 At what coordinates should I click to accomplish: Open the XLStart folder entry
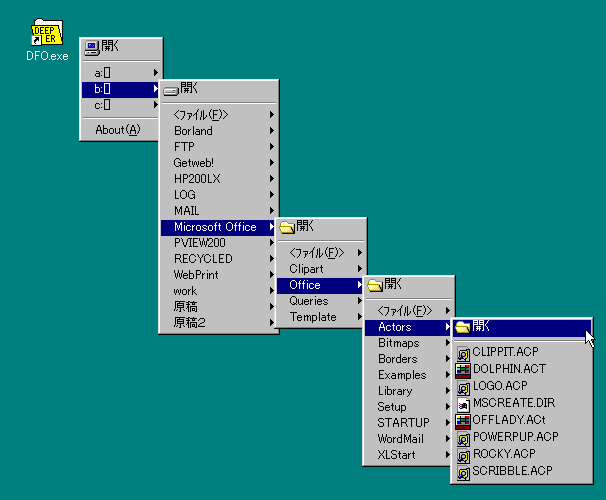[x=409, y=454]
